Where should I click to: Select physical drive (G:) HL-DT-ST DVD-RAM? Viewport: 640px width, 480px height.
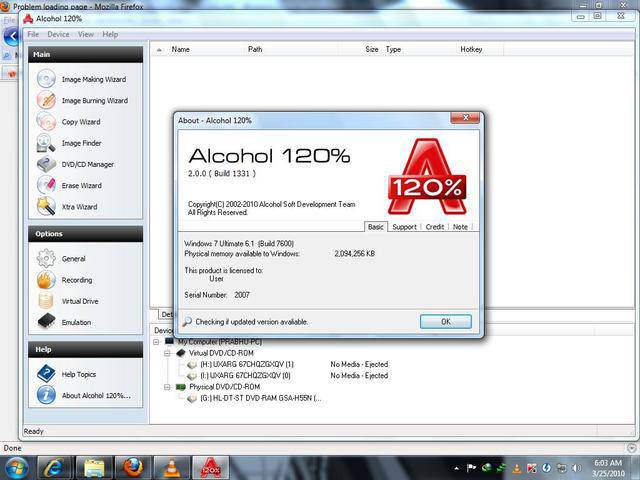[x=260, y=398]
